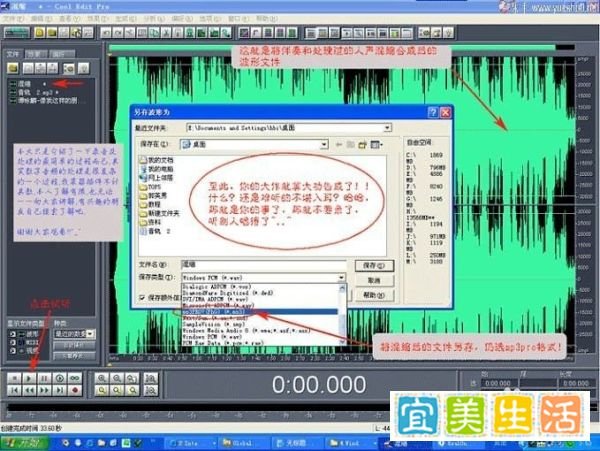Click the format list scrollbar down arrow
The image size is (600, 451).
pyautogui.click(x=342, y=342)
